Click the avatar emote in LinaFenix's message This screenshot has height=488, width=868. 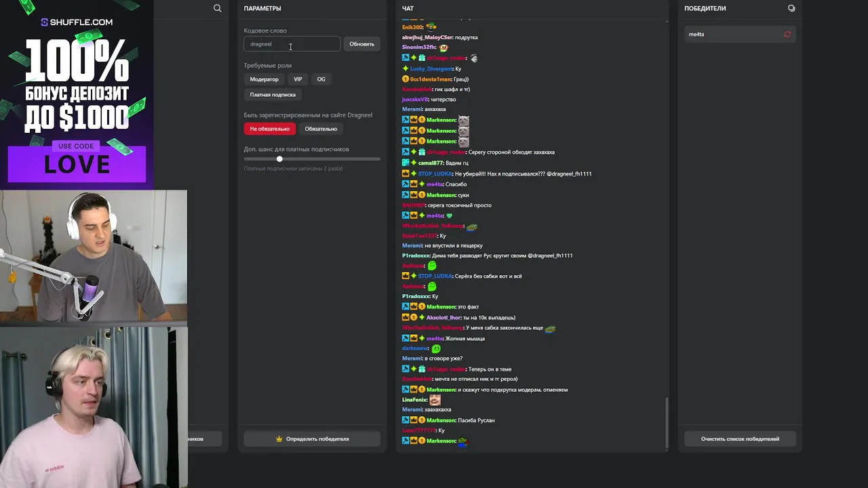(x=435, y=400)
